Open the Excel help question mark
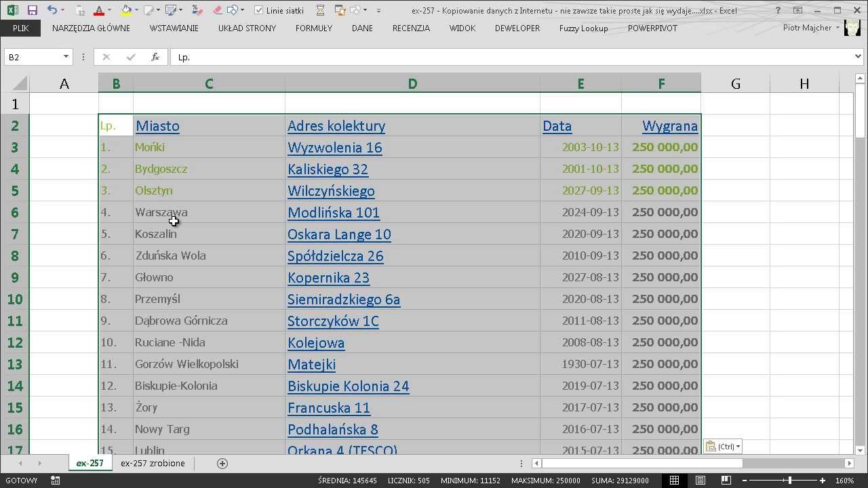This screenshot has height=488, width=868. 778,10
